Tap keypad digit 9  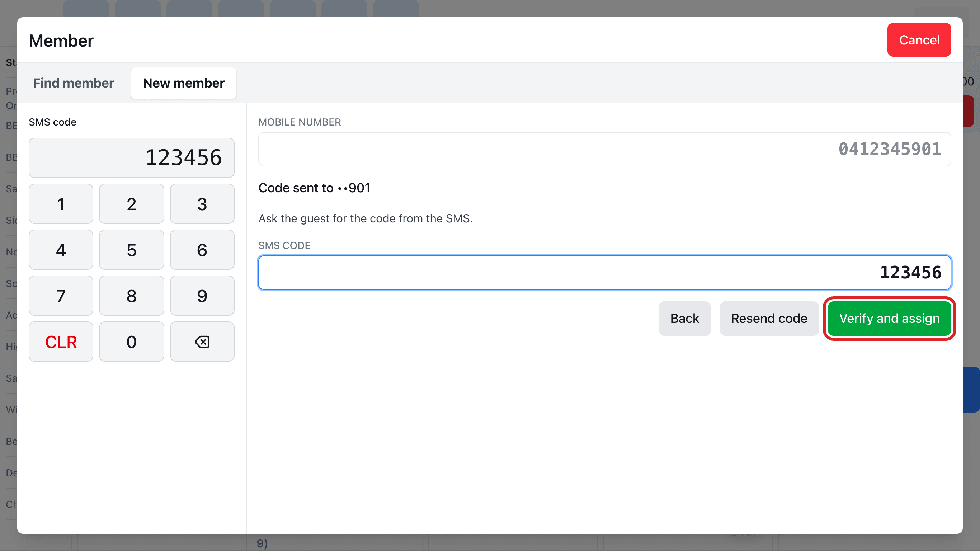(x=202, y=296)
